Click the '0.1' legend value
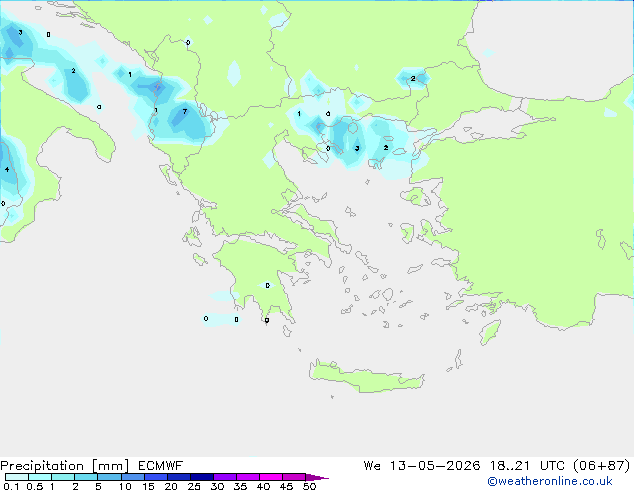 click(11, 486)
